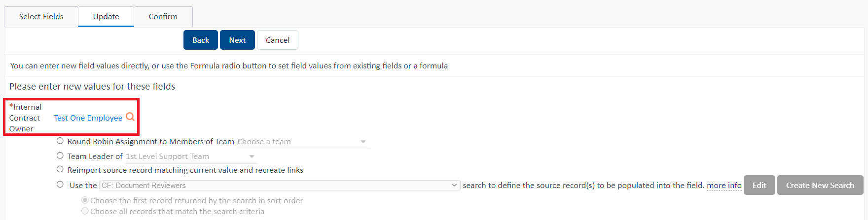The image size is (868, 220).
Task: Select Team Leader of radio option
Action: [x=60, y=156]
